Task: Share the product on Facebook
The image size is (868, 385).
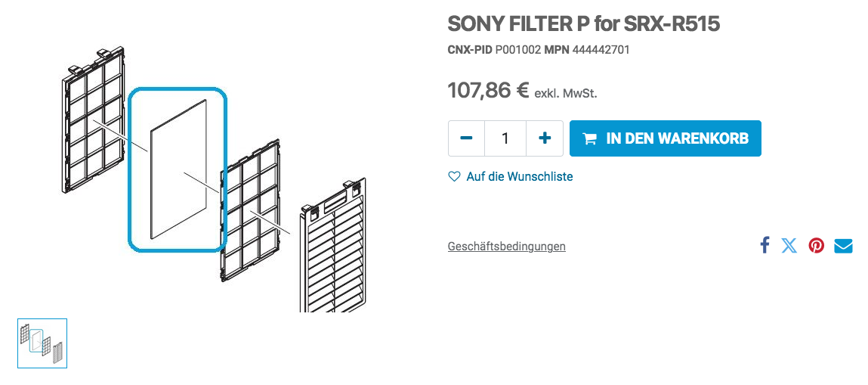Action: pos(765,245)
